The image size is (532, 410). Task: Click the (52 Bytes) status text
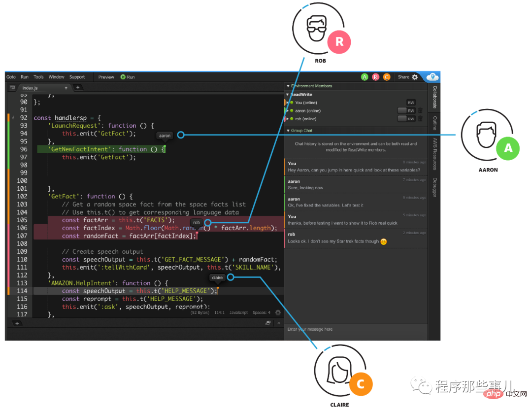[200, 312]
